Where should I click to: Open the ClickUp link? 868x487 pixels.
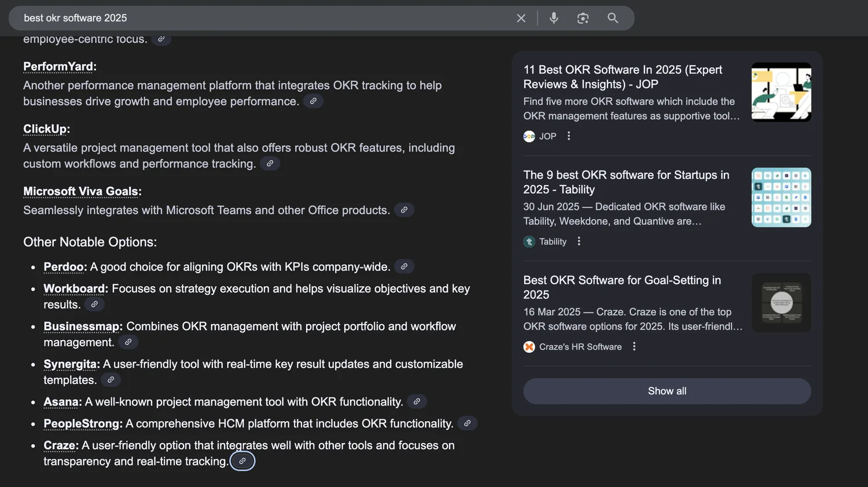point(45,129)
